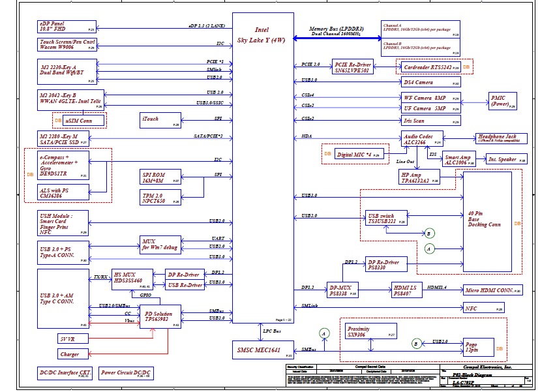Click the DC/DC Interface CKT. box
This screenshot has width=555, height=392.
(x=65, y=373)
